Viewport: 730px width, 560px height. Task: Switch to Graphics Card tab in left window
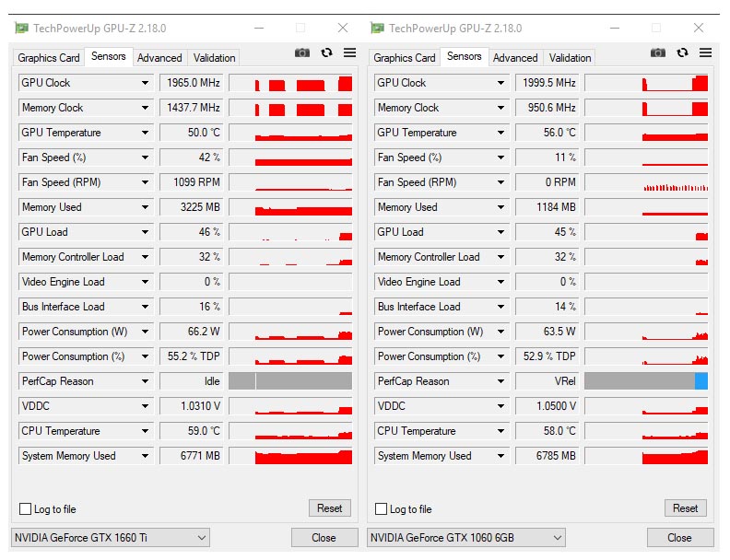[49, 58]
